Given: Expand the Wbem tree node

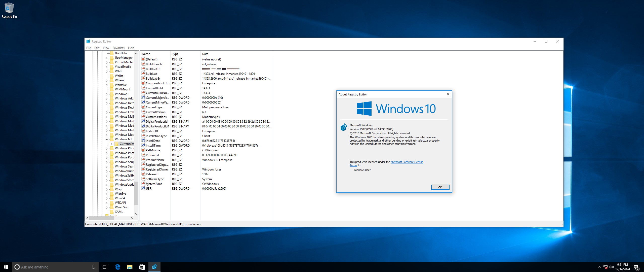Looking at the screenshot, I should 107,80.
